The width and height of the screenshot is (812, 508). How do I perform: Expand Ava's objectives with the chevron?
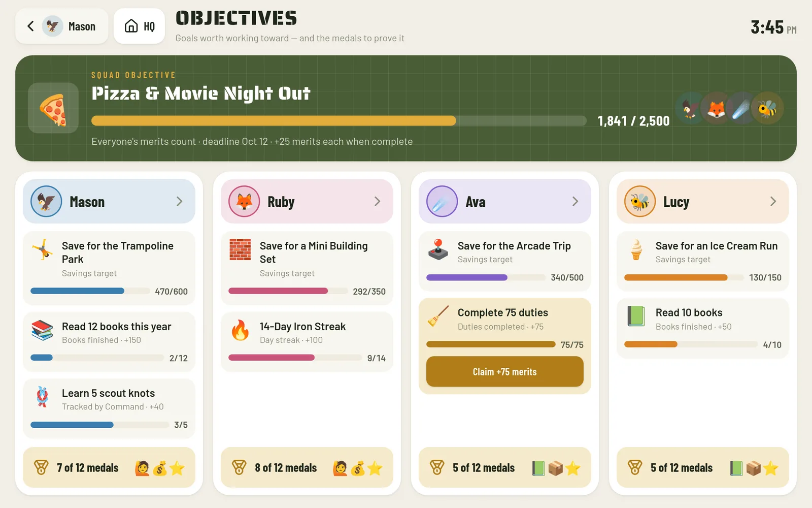point(575,202)
